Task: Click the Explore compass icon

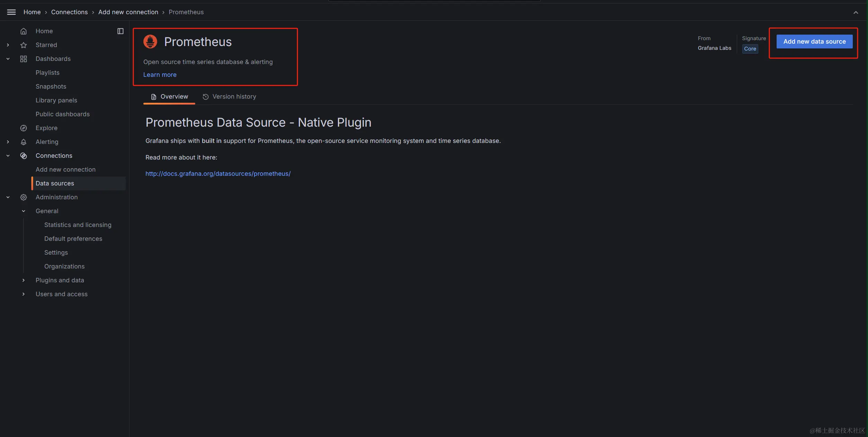Action: coord(24,128)
